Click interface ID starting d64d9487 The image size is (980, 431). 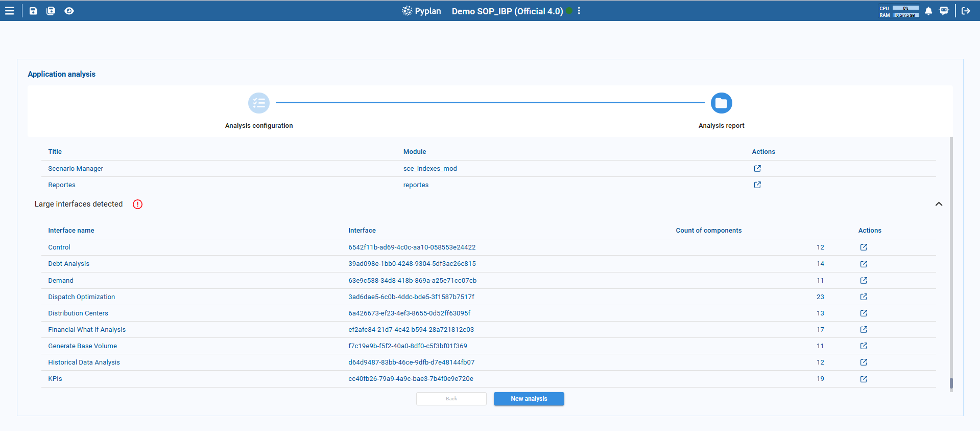[412, 362]
